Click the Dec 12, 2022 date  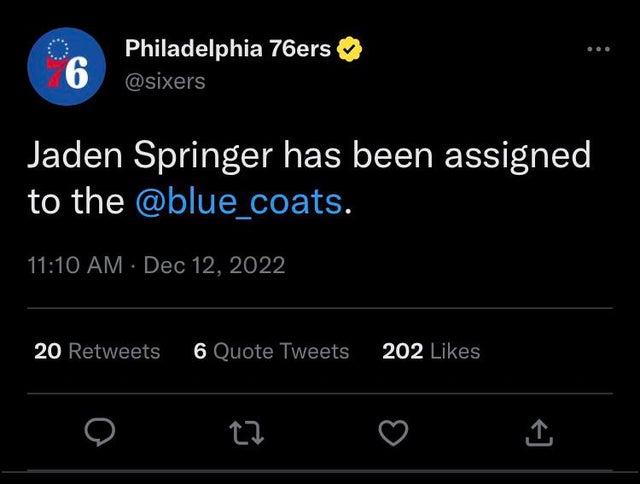point(215,265)
